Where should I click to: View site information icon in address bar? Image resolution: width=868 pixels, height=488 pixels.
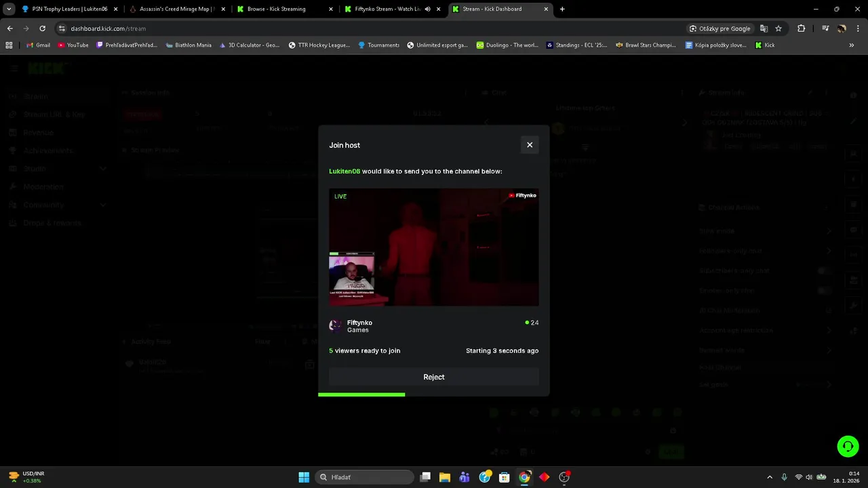[x=62, y=28]
